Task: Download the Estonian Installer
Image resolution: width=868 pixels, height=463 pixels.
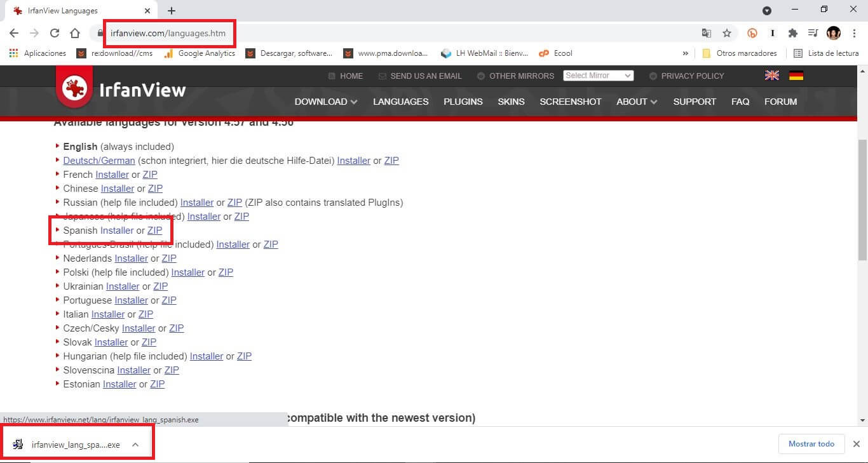Action: click(119, 384)
